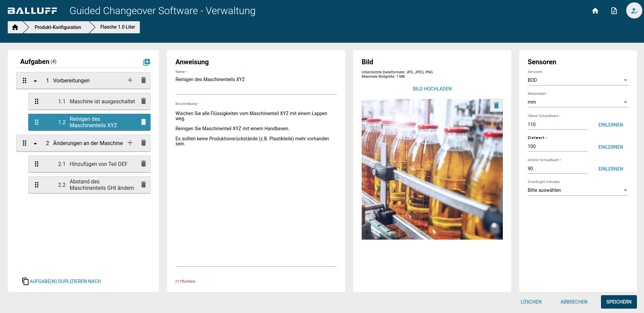Add a subtask to Änderungen an der Maschine
Viewport: 644px width, 313px height.
[x=130, y=143]
